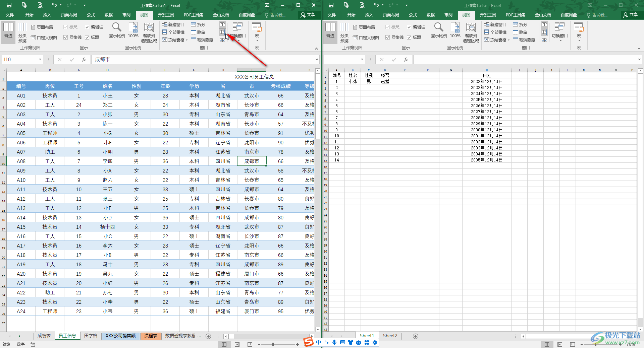Screen dimensions: 644x348
Task: Toggle 标题 checkbox in left window
Action: tap(92, 38)
